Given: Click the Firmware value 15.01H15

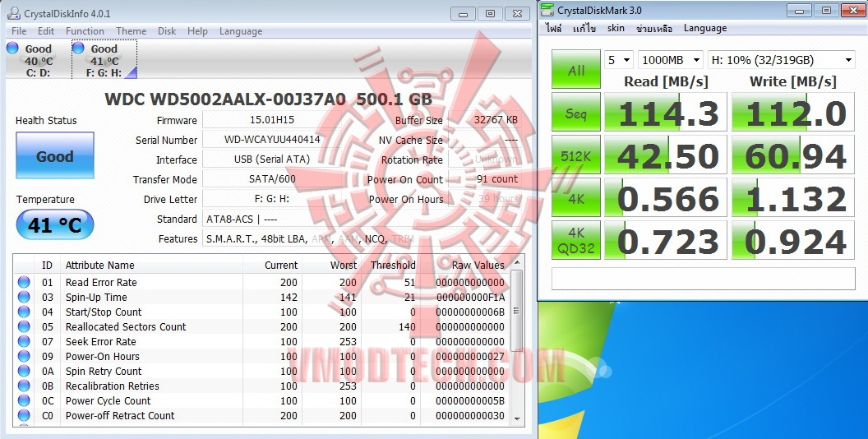Looking at the screenshot, I should click(x=272, y=119).
